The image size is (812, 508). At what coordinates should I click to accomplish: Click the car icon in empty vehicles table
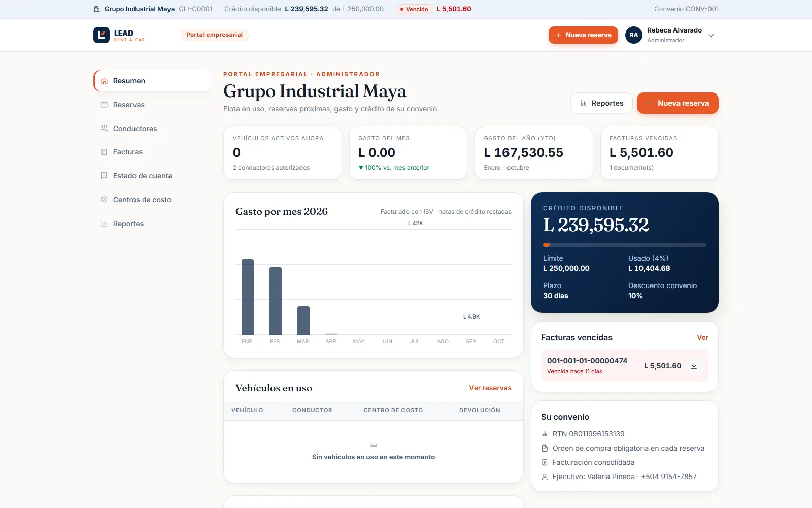[x=374, y=445]
